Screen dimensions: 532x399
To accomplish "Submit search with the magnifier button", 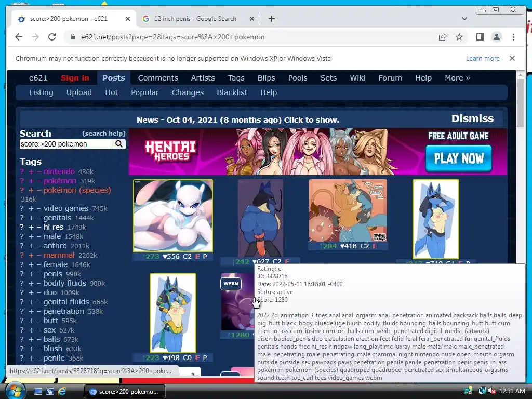I will tap(119, 144).
